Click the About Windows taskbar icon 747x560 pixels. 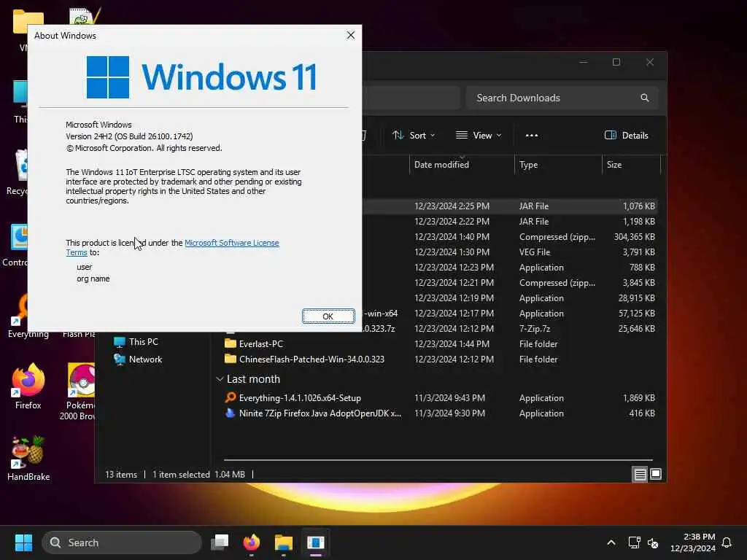[x=315, y=542]
